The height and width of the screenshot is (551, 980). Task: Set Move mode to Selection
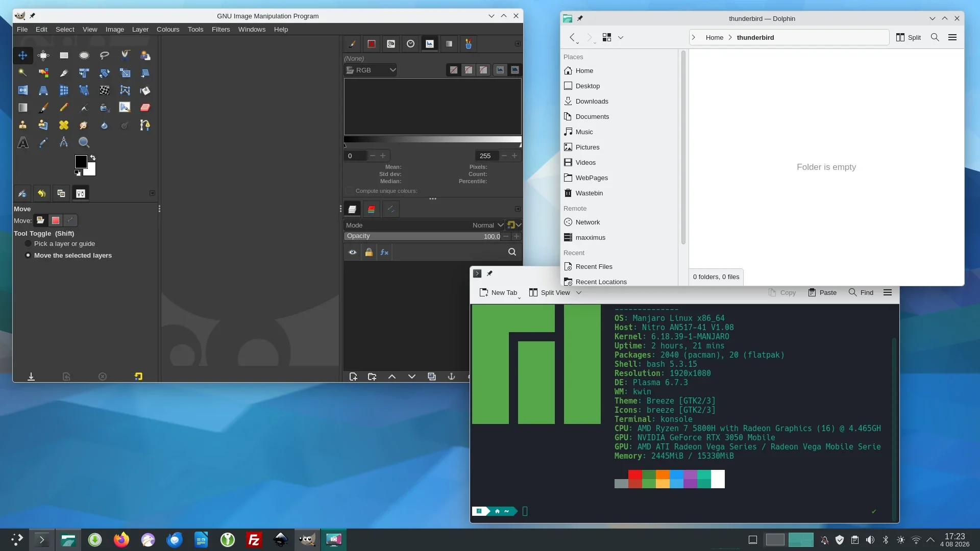(56, 220)
